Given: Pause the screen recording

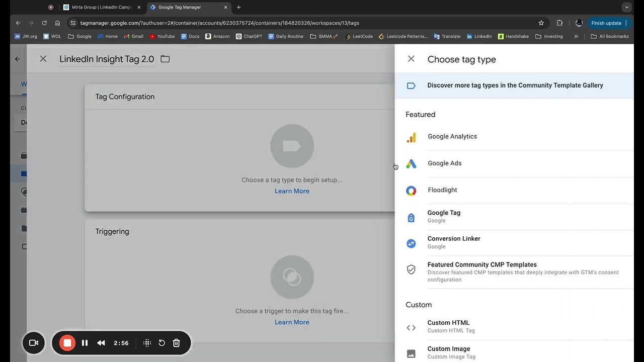Looking at the screenshot, I should pyautogui.click(x=85, y=343).
